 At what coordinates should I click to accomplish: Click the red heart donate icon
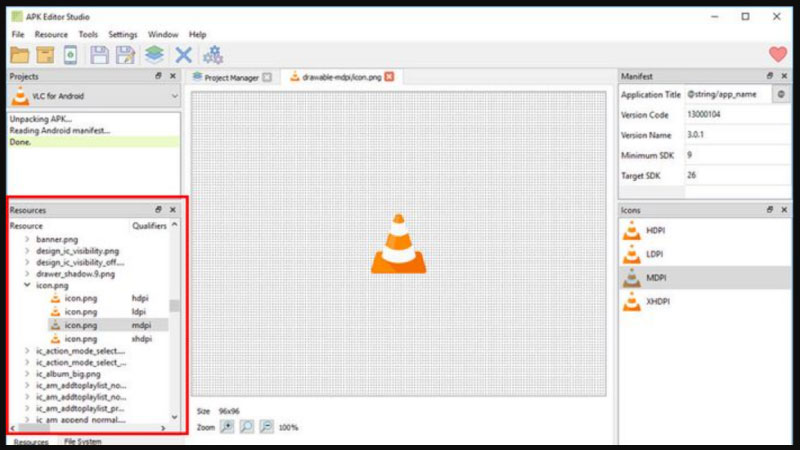778,54
